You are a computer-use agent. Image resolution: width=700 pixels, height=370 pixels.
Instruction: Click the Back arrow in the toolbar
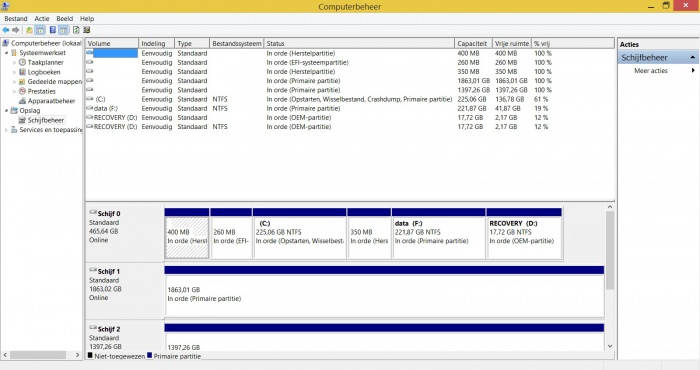[5, 30]
